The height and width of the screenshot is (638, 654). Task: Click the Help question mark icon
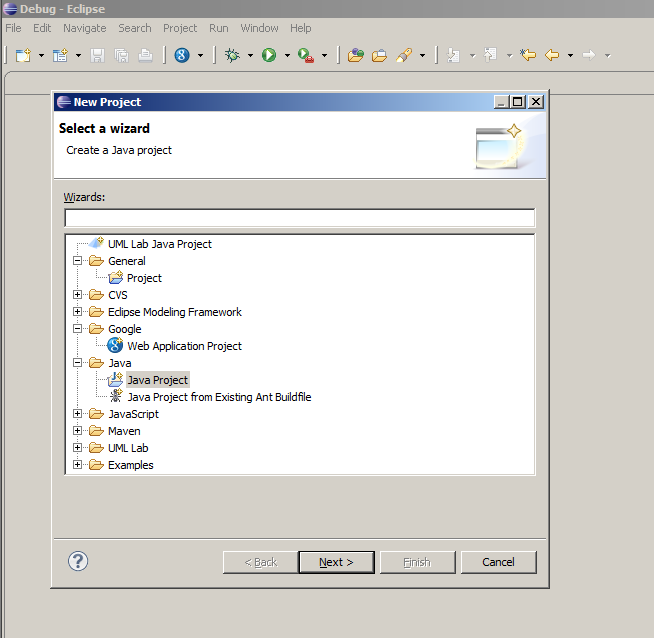[78, 561]
